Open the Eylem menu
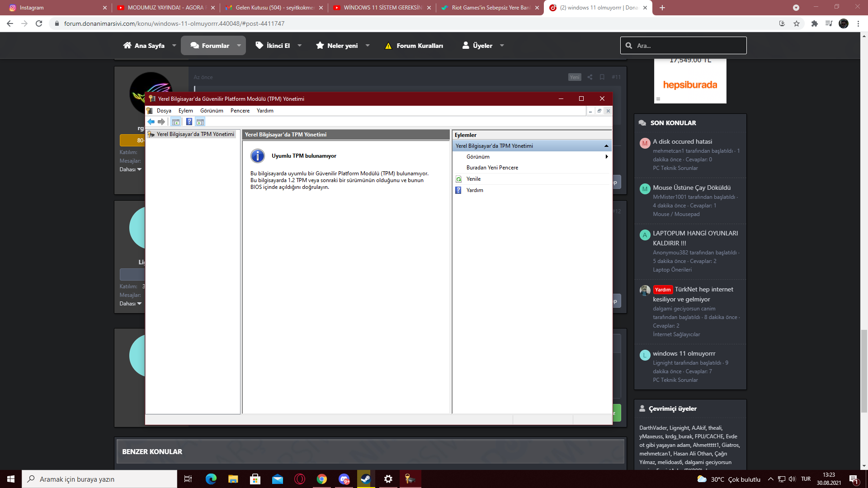The image size is (868, 488). coord(185,111)
